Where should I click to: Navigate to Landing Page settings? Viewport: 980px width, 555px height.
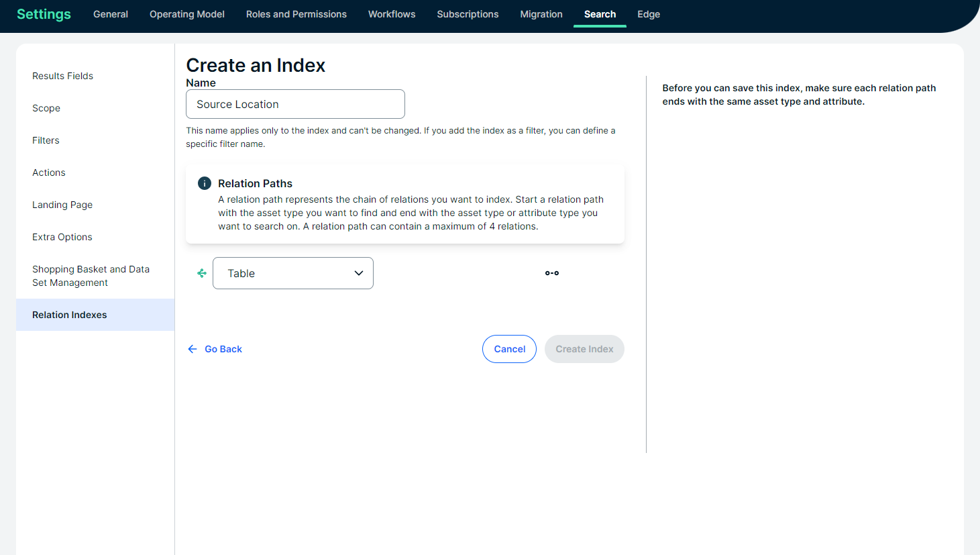click(x=62, y=205)
